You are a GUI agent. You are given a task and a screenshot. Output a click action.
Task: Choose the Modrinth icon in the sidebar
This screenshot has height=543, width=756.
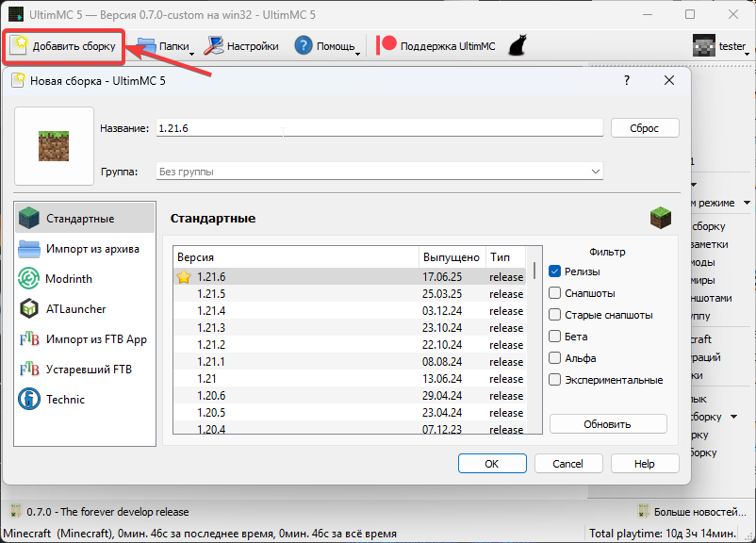[x=29, y=279]
